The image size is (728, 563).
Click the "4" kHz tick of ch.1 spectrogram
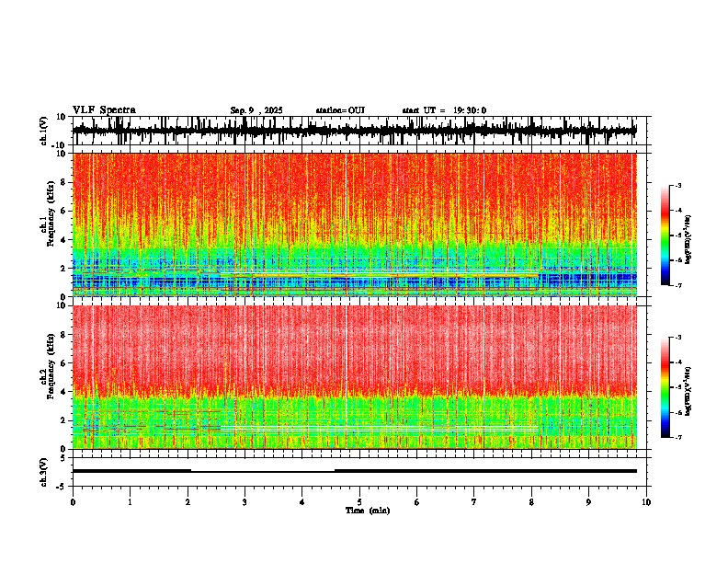point(63,240)
